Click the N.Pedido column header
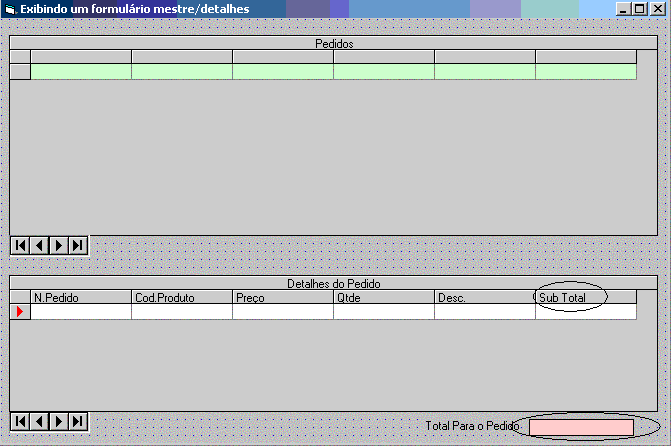The width and height of the screenshot is (671, 446). (81, 297)
